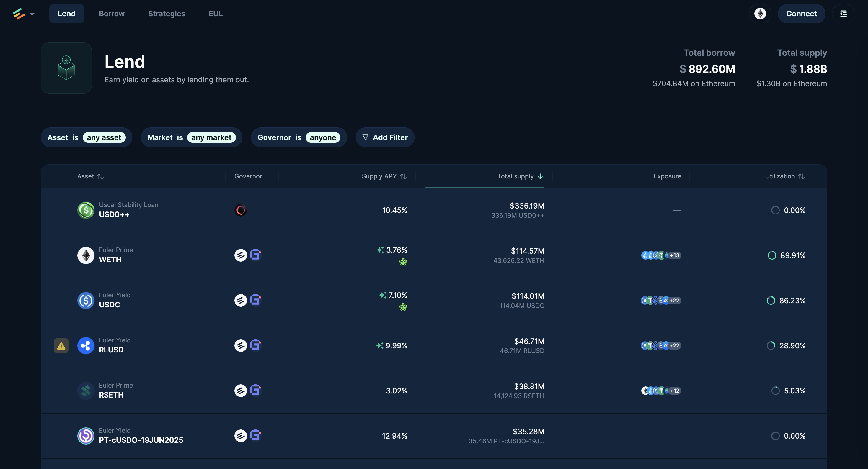
Task: Open the Euler Yield RLUSD market
Action: tap(434, 345)
